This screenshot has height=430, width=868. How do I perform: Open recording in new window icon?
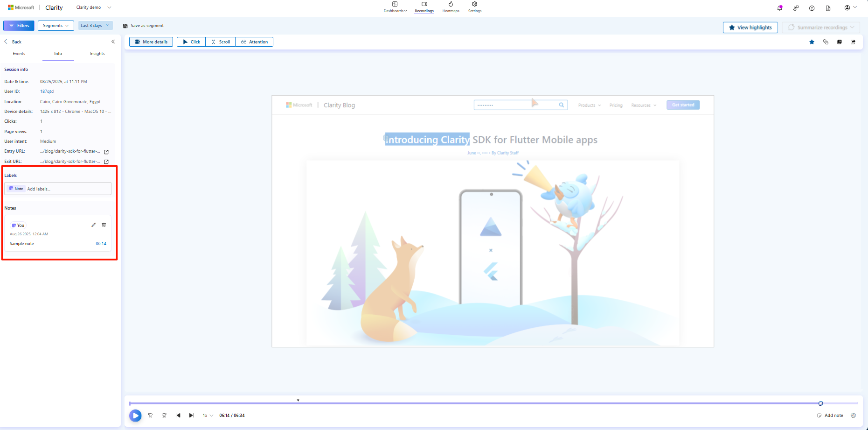point(840,42)
